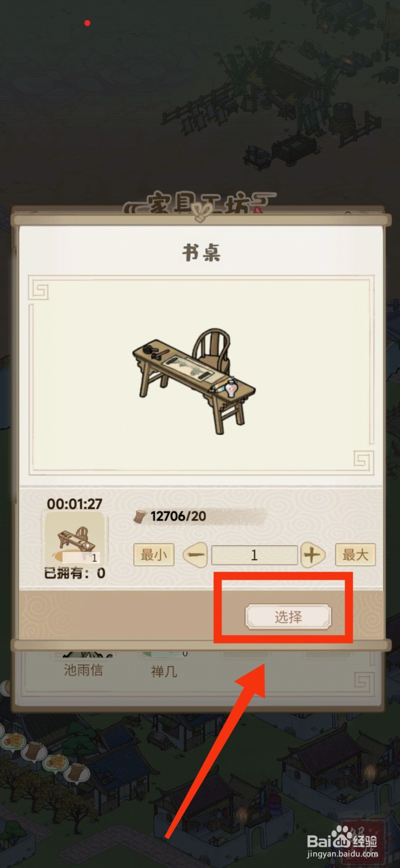Select the 池雨信 entry in the list
Screen dimensions: 400x868
tap(83, 670)
